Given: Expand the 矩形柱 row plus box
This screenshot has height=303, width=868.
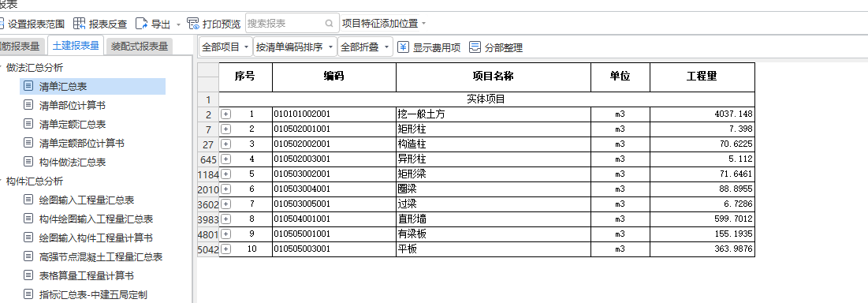Looking at the screenshot, I should (225, 129).
